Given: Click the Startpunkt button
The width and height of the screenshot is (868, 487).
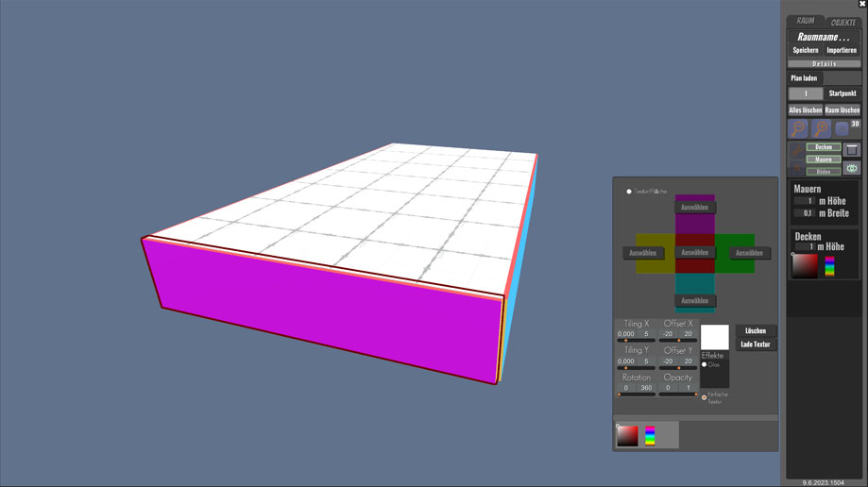Looking at the screenshot, I should (842, 93).
